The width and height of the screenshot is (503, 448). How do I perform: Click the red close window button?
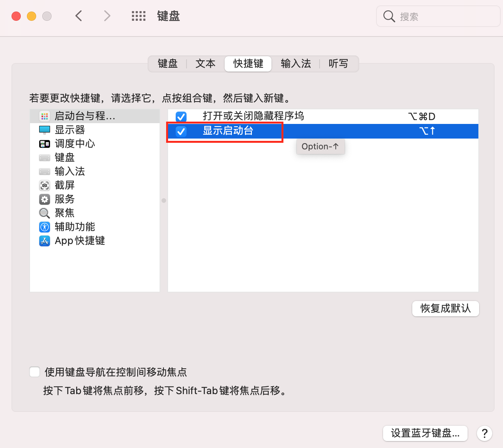click(16, 16)
